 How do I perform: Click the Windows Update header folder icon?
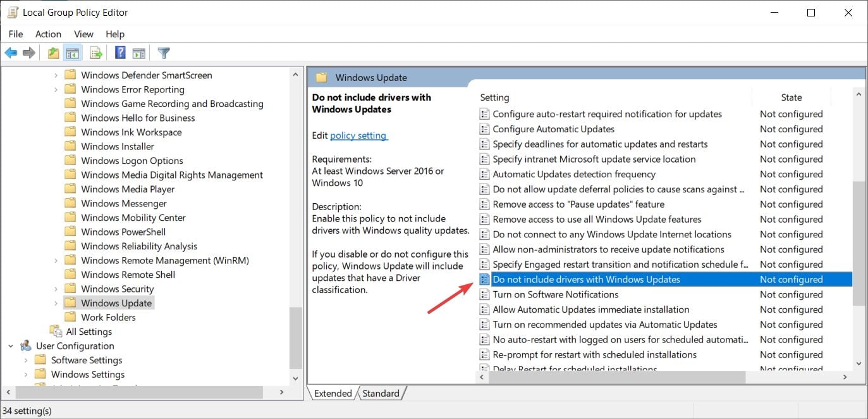coord(322,77)
